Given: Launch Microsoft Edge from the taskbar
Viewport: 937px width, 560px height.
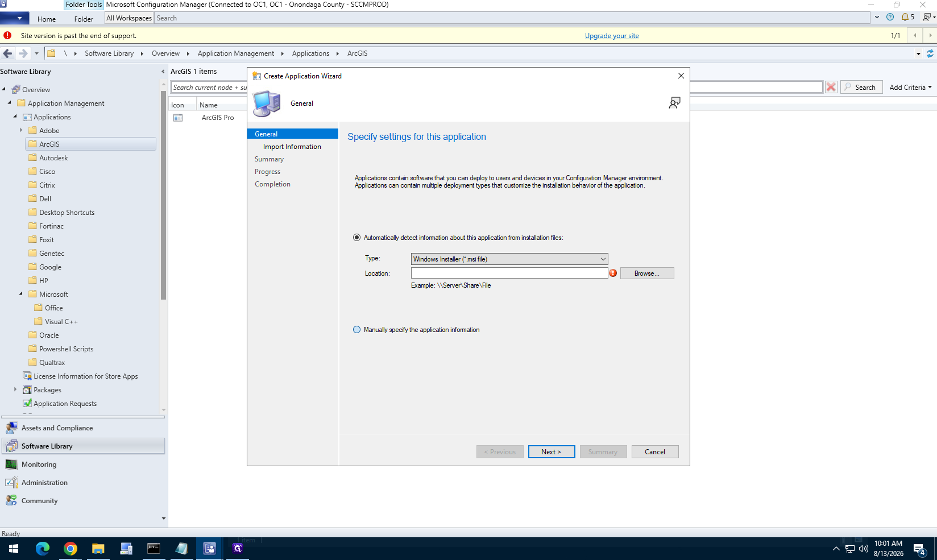Looking at the screenshot, I should [x=43, y=549].
